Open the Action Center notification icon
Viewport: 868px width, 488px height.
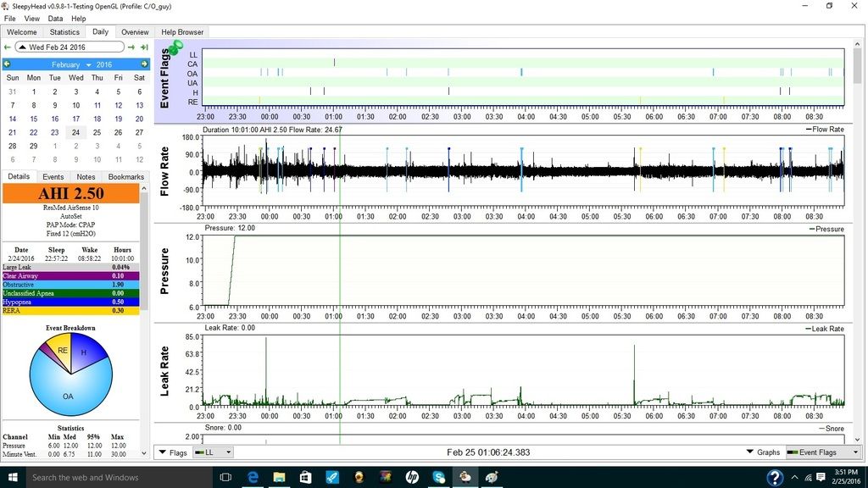pyautogui.click(x=821, y=477)
